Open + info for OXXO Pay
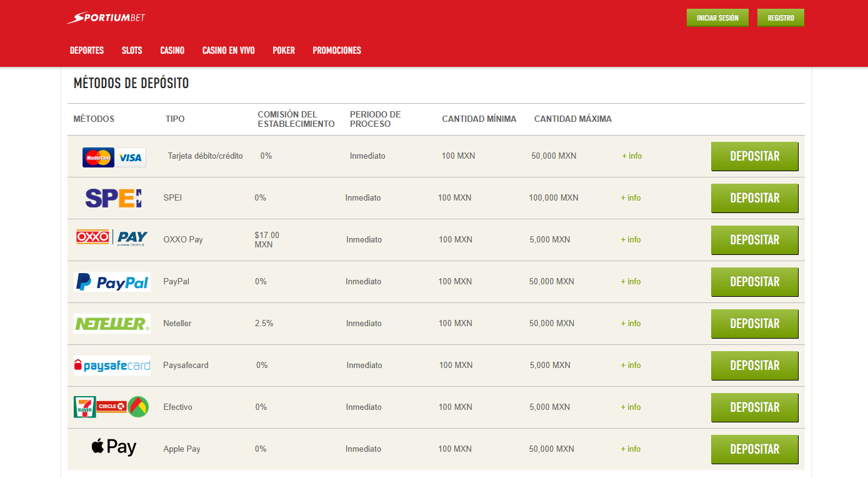The width and height of the screenshot is (868, 478). pos(631,239)
